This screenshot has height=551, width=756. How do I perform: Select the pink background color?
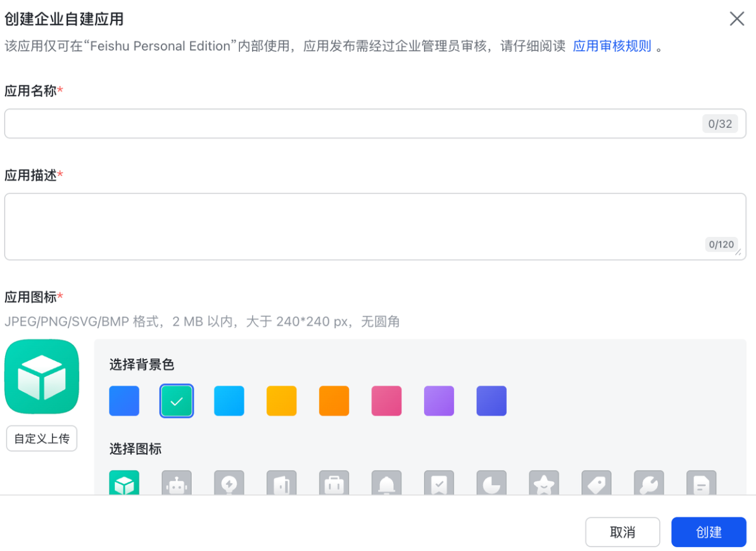(x=387, y=401)
